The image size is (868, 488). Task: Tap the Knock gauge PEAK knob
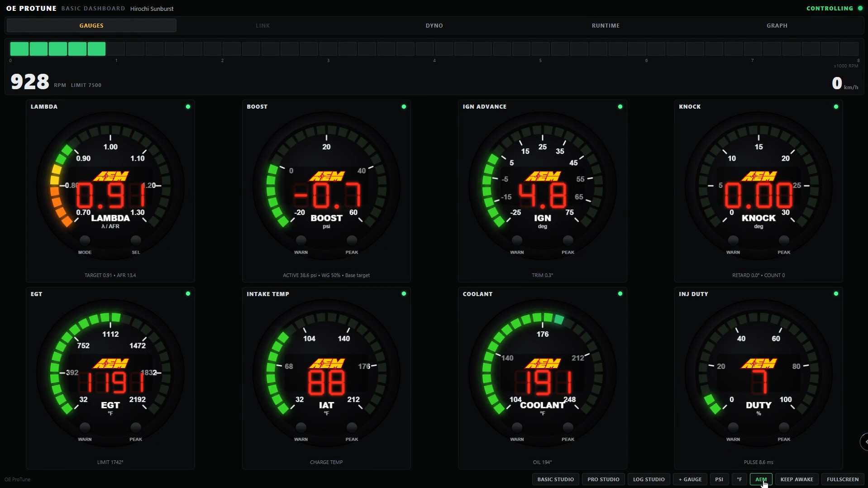tap(784, 240)
